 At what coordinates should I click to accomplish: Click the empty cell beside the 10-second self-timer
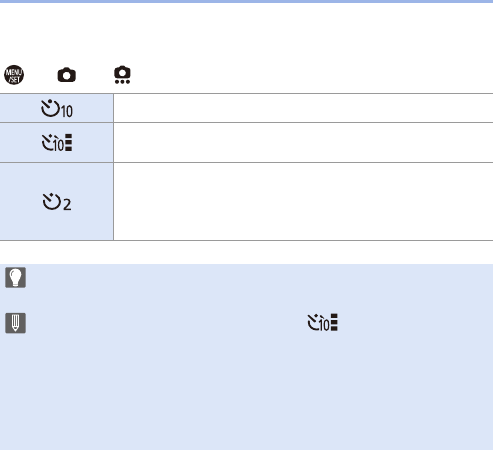(303, 108)
